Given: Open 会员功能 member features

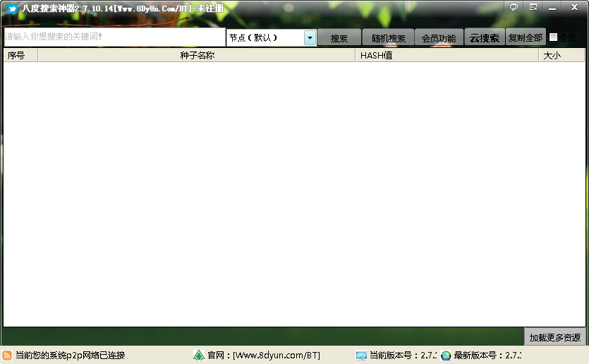Looking at the screenshot, I should 439,38.
